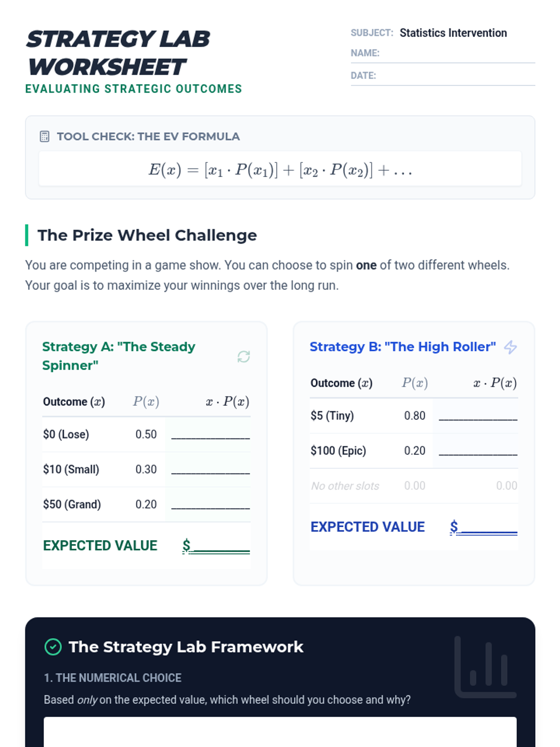Select the $50 (Grand) product blank

click(210, 504)
